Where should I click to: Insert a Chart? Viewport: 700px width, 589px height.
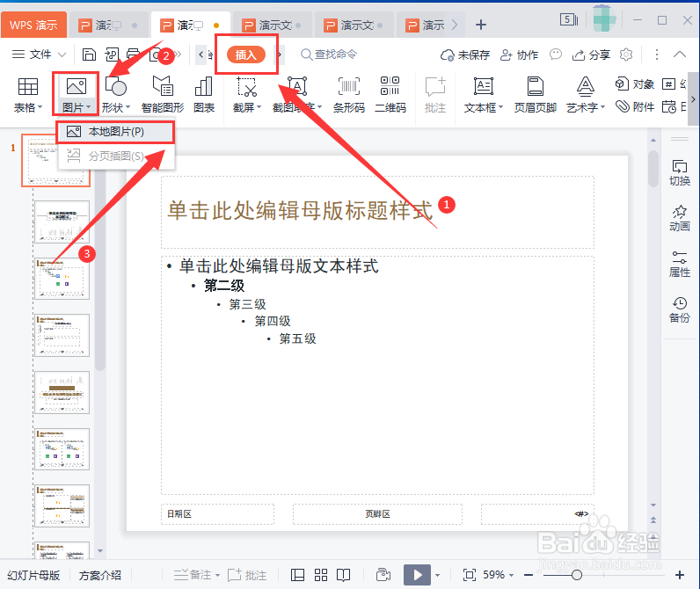pyautogui.click(x=204, y=95)
